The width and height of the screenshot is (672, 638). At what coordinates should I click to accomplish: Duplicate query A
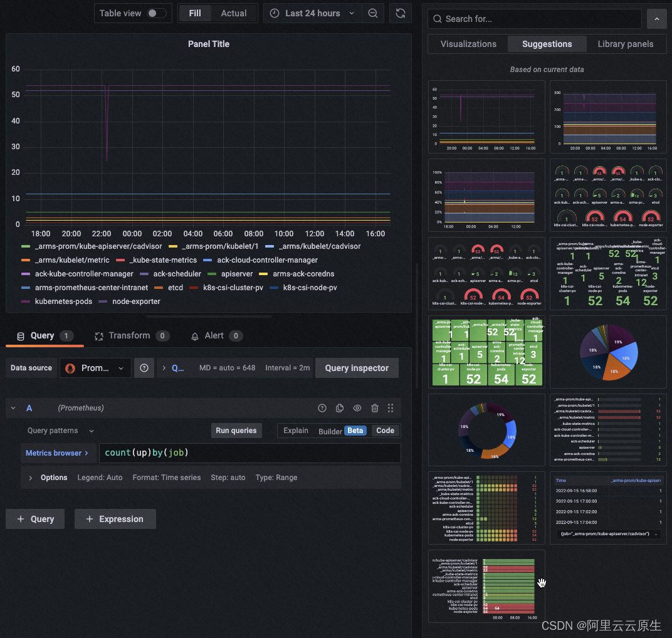339,408
